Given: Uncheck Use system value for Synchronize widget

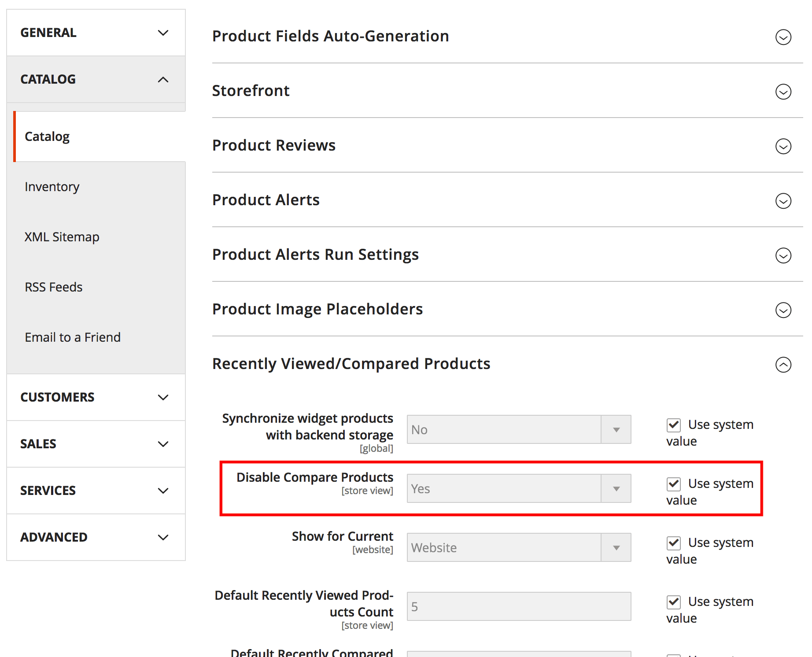Looking at the screenshot, I should tap(674, 425).
